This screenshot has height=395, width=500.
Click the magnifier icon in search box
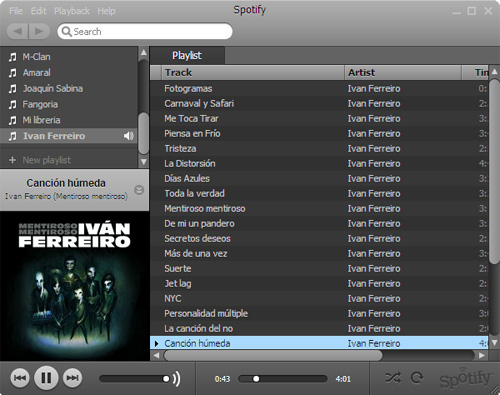pos(66,31)
